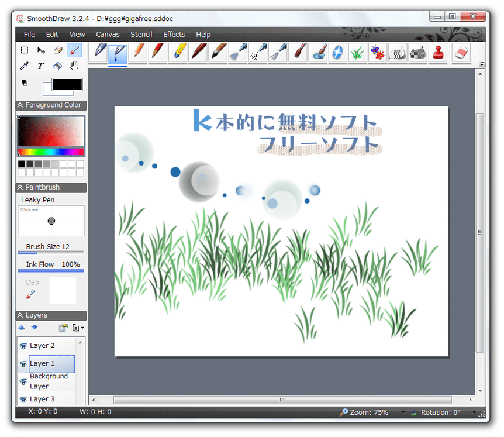Viewport: 504px width, 437px height.
Task: Open the Effects menu
Action: tap(174, 34)
